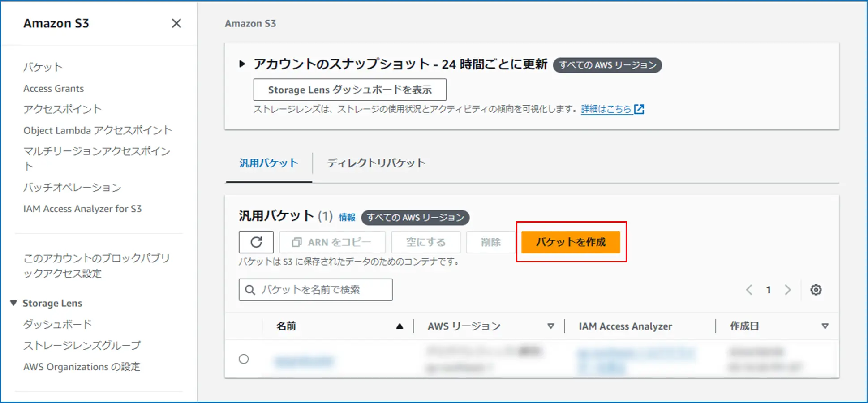Click the バケットを作成 button

pyautogui.click(x=571, y=242)
